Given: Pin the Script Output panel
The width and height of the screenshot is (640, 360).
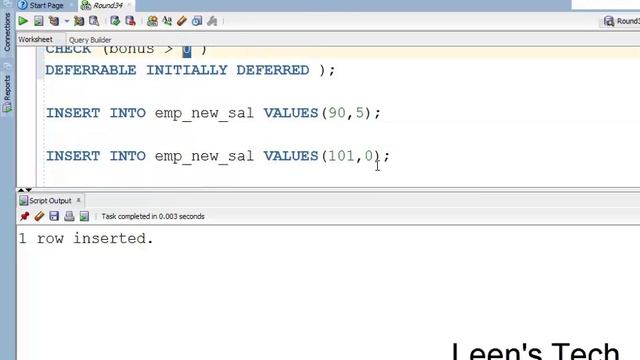Looking at the screenshot, I should (24, 216).
